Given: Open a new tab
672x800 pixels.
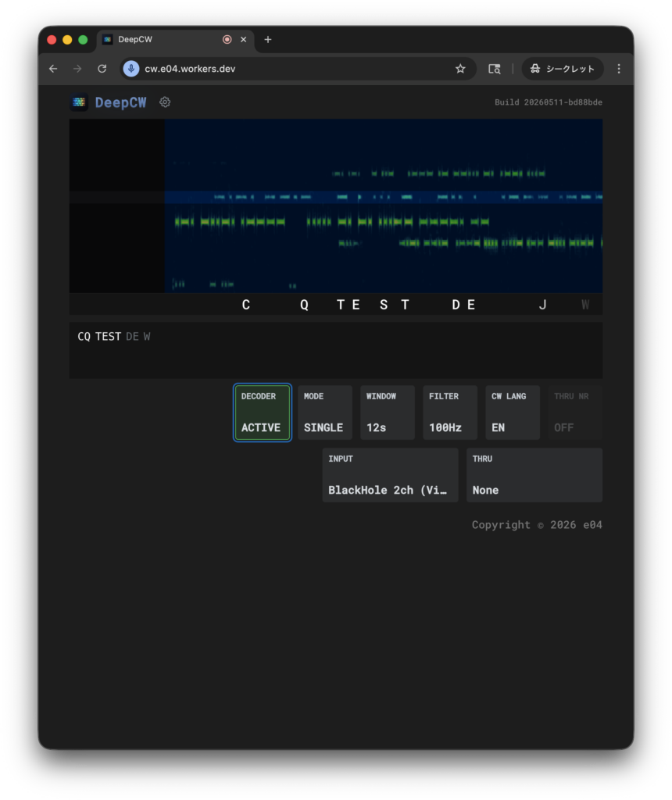Looking at the screenshot, I should pos(268,39).
